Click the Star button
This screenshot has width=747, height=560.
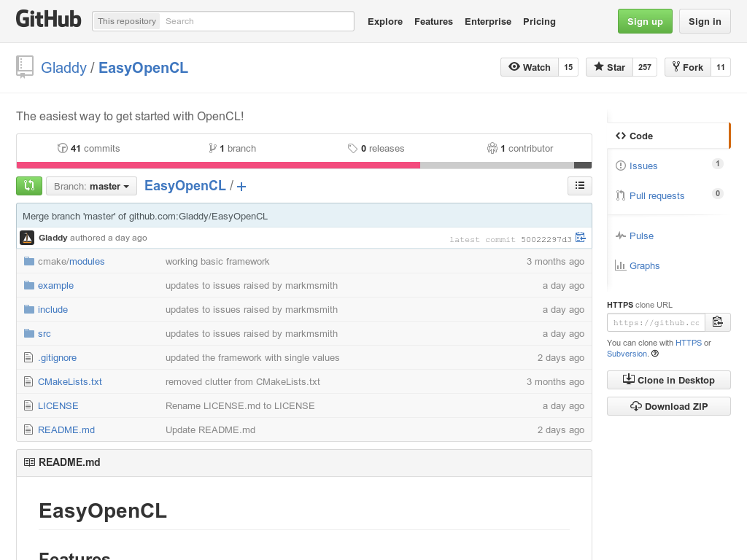609,67
